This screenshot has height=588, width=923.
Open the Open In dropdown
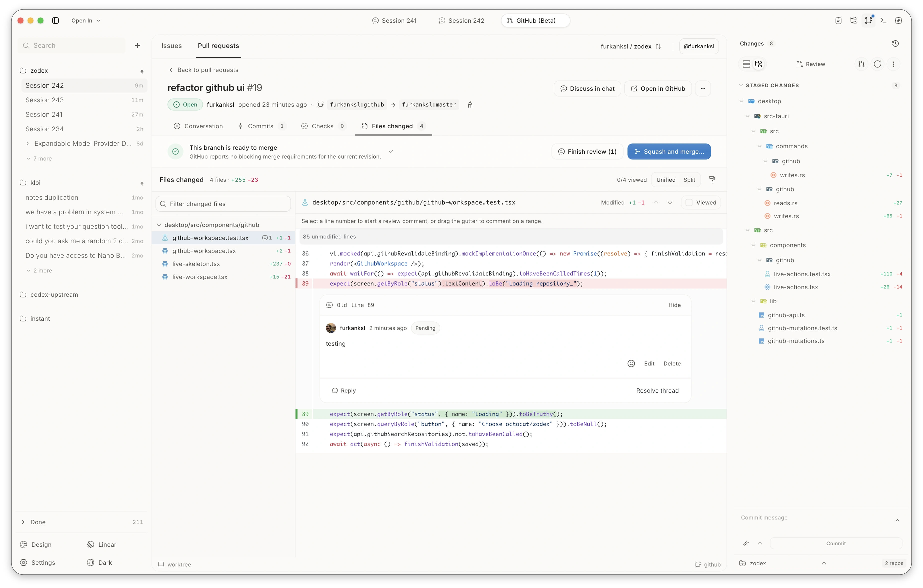click(86, 20)
